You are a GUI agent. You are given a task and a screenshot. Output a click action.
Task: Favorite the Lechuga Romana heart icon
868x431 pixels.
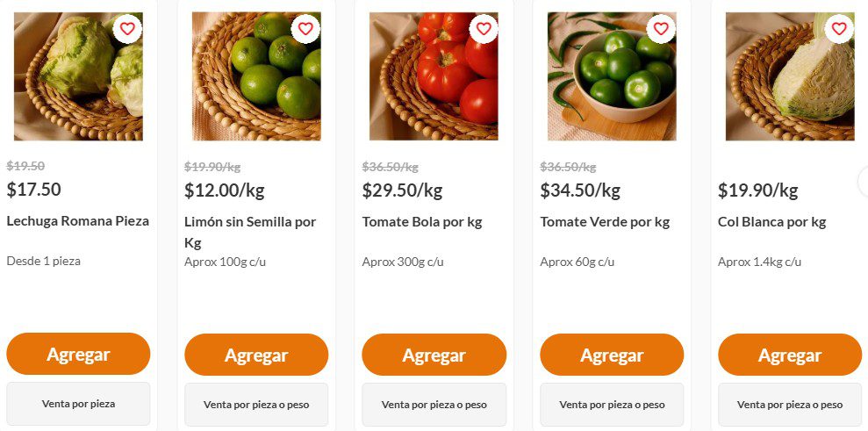point(127,28)
